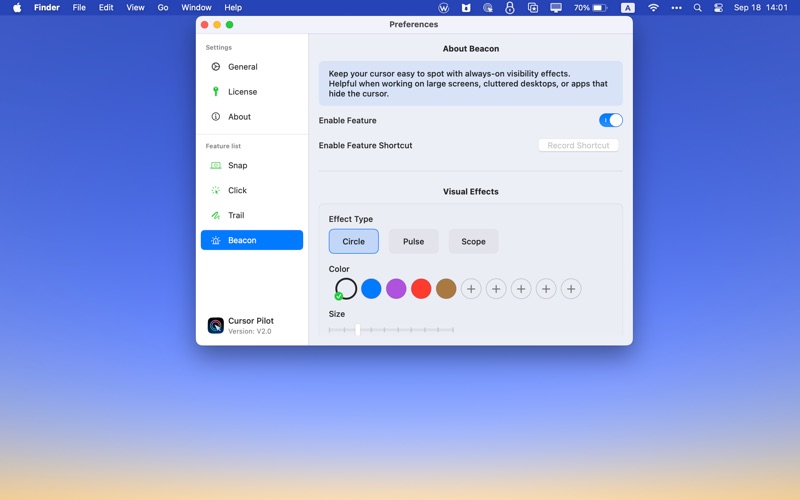Choose the Circle effect type
Viewport: 800px width, 500px height.
354,241
